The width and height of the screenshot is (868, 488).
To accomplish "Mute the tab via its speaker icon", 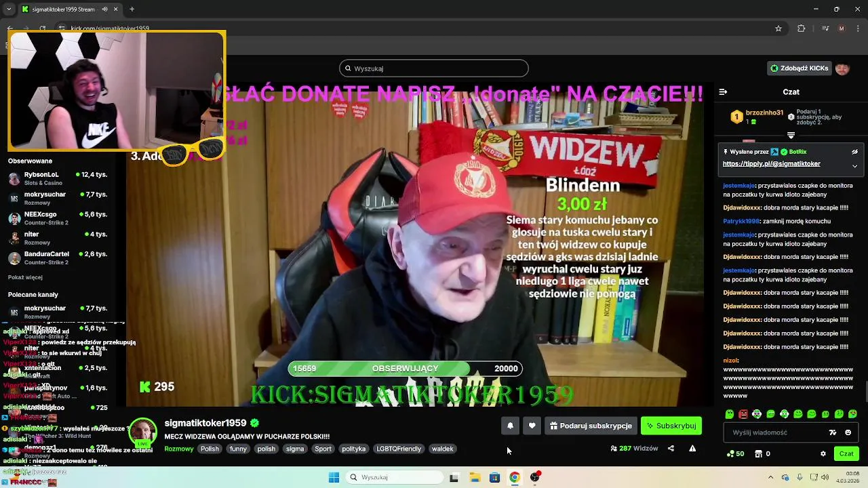I will [105, 9].
